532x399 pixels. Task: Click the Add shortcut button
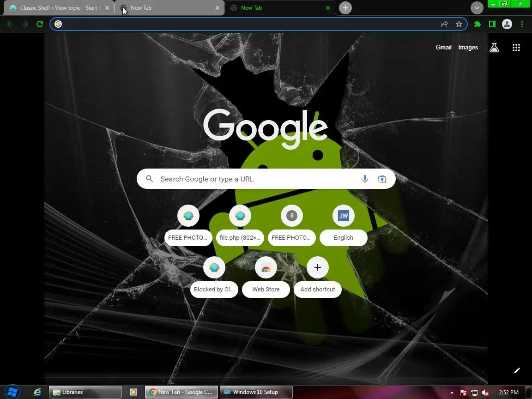318,277
